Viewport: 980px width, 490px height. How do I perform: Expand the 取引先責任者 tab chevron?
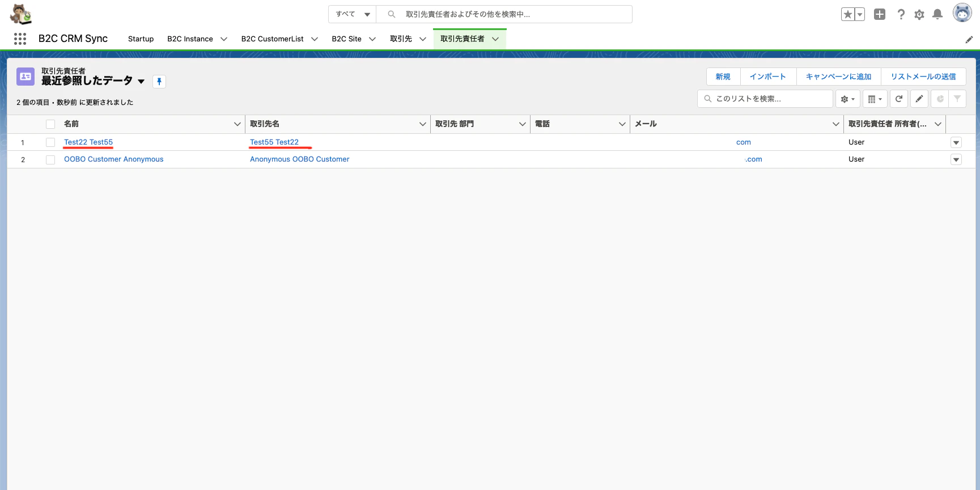(495, 39)
